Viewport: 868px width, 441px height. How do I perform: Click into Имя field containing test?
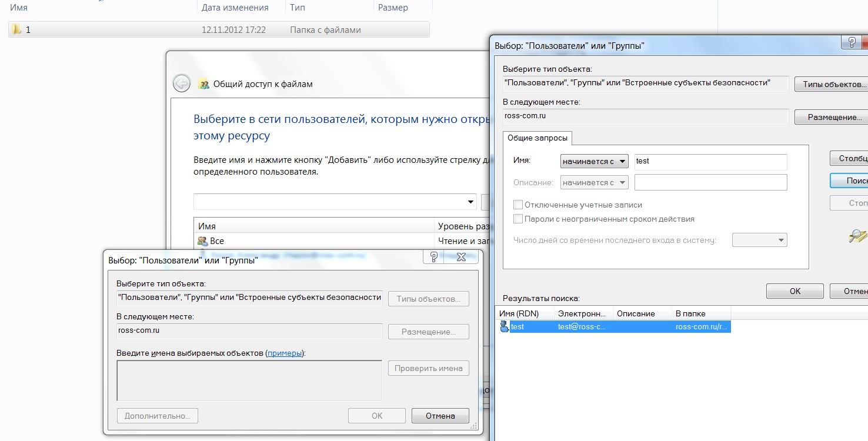click(710, 161)
